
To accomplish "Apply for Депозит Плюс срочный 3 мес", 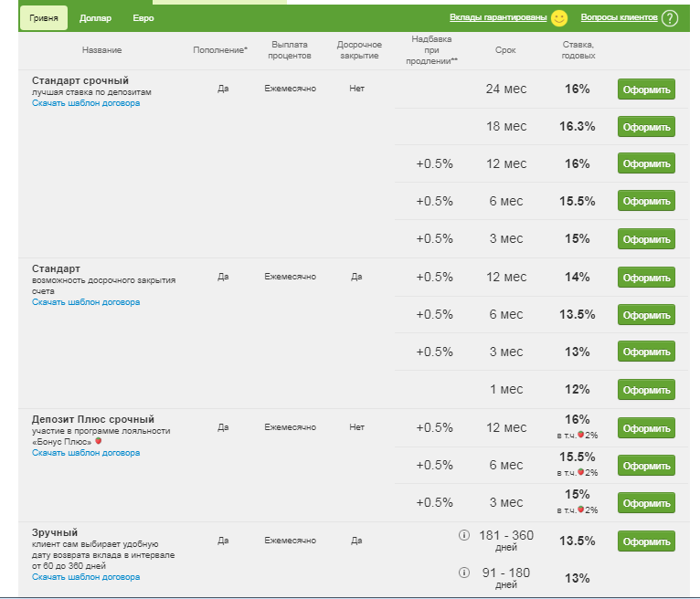I will 646,503.
